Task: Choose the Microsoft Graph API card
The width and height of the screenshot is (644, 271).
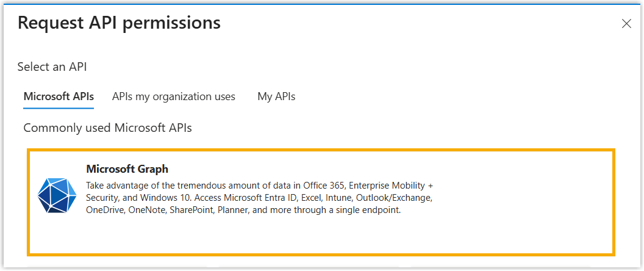Action: [321, 232]
